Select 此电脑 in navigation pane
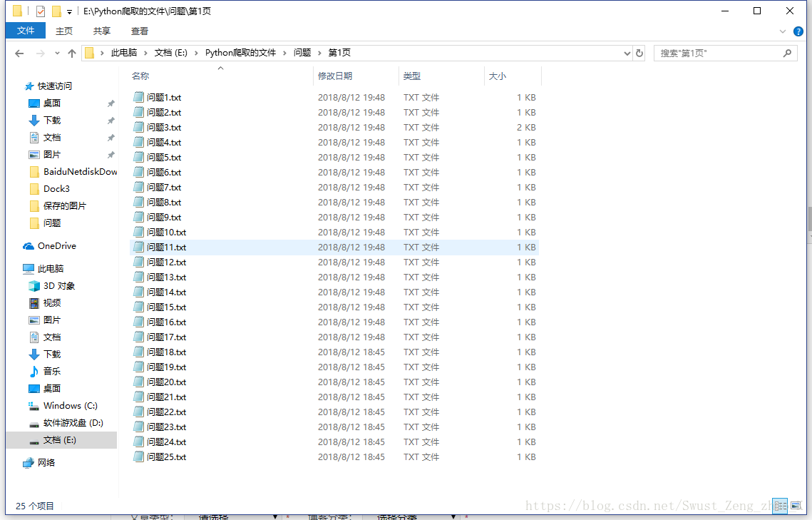 pyautogui.click(x=50, y=268)
